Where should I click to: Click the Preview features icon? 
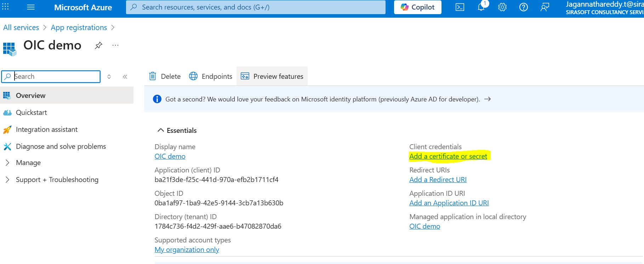point(245,76)
